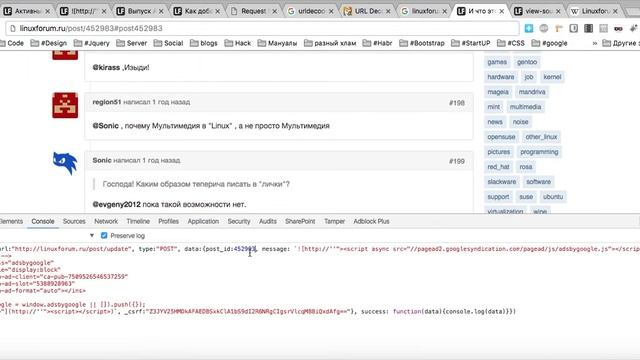The height and width of the screenshot is (360, 640).
Task: Open the #Jquery bookmarks folder
Action: coord(92,43)
